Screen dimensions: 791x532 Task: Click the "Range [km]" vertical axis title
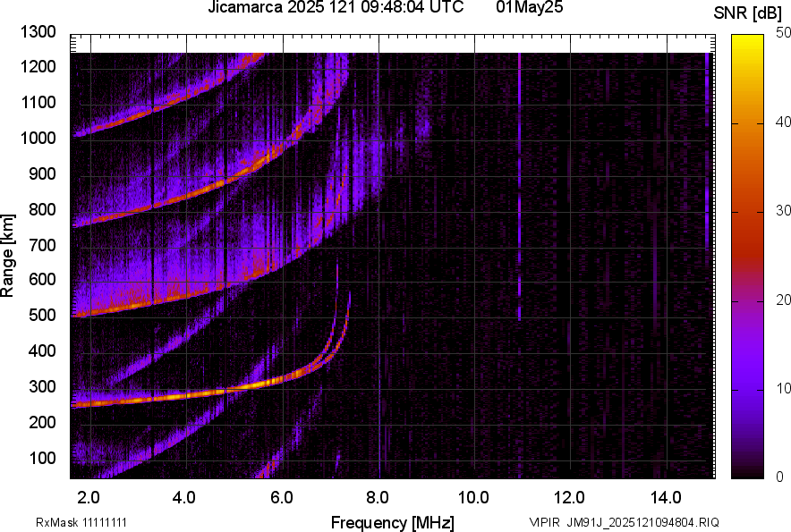[x=7, y=256]
